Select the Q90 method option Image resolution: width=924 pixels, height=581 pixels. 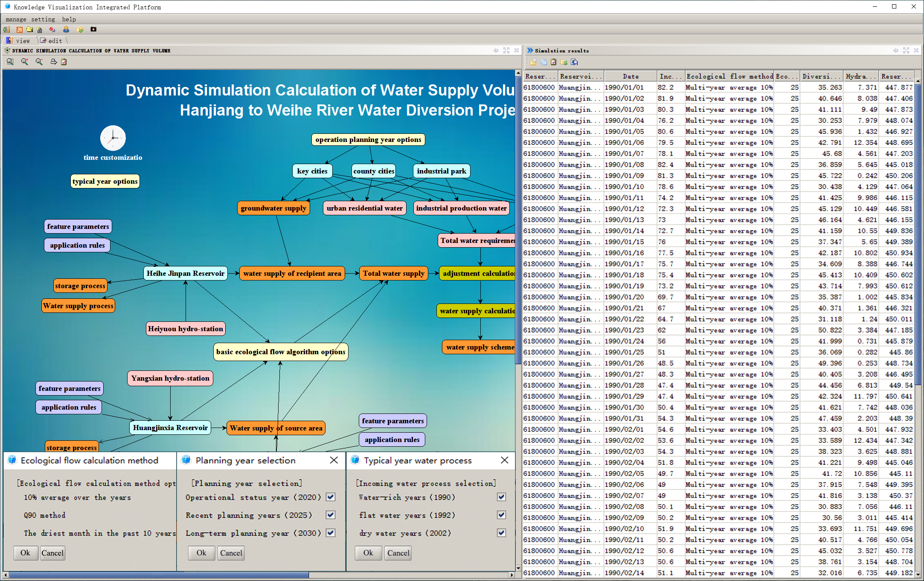pyautogui.click(x=44, y=515)
